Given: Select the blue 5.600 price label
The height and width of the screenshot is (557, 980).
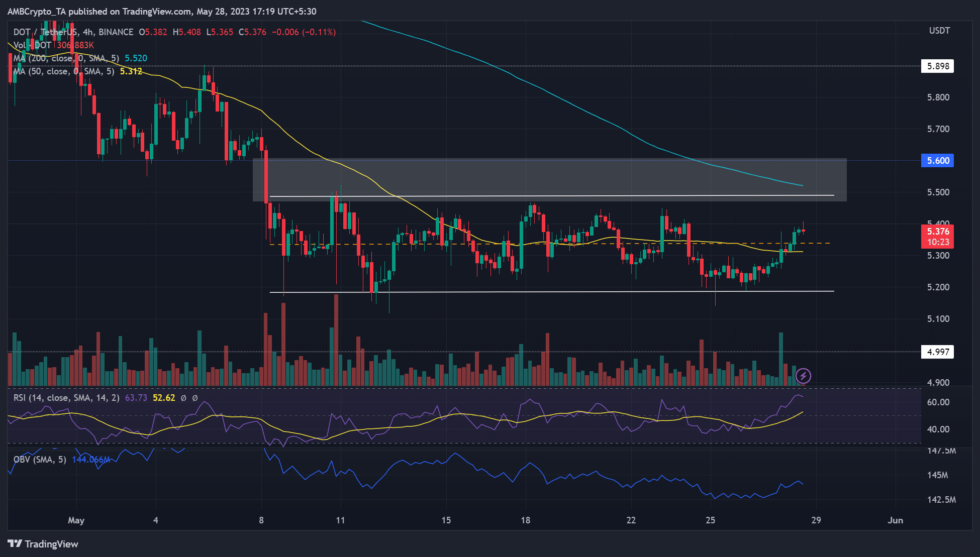Looking at the screenshot, I should pos(938,161).
